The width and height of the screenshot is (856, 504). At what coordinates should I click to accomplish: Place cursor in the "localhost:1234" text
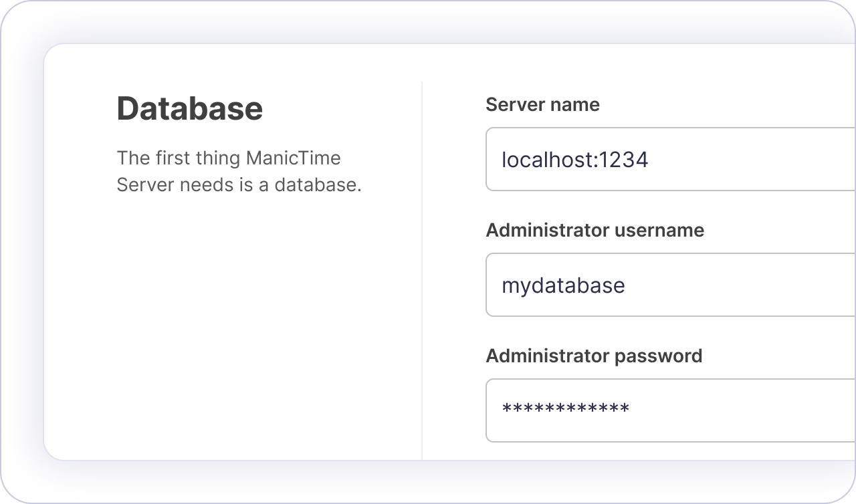574,160
